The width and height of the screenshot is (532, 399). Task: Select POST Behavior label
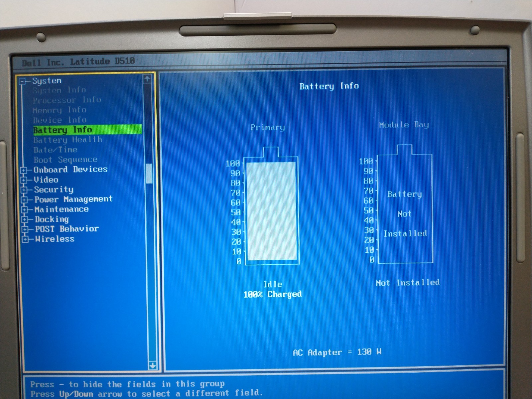67,229
